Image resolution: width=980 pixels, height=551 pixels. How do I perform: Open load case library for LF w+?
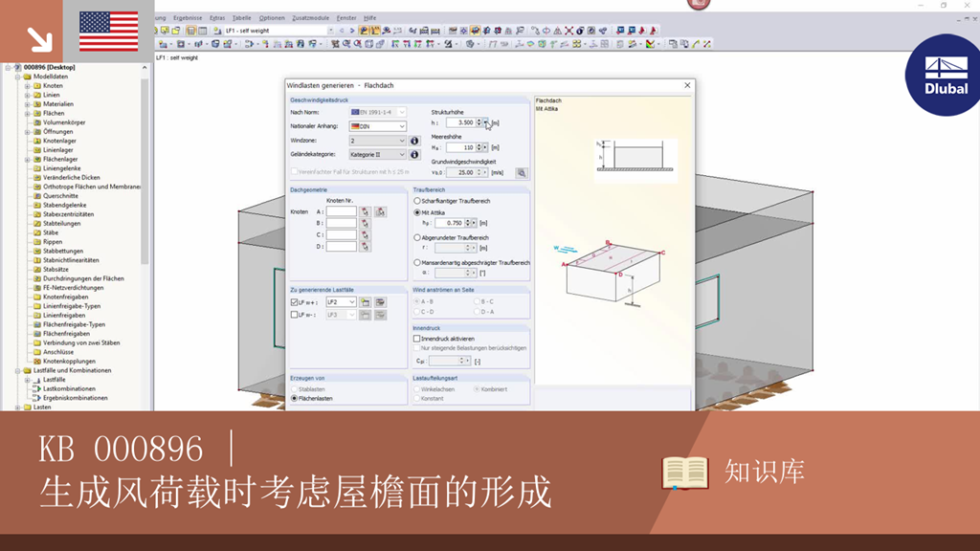pyautogui.click(x=380, y=302)
